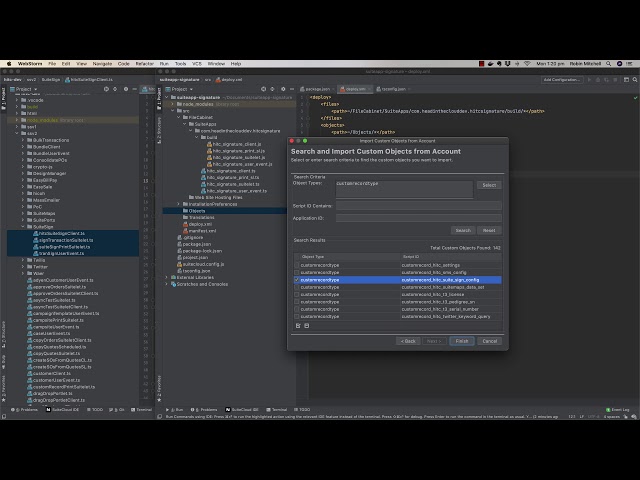Image resolution: width=640 pixels, height=480 pixels.
Task: Check the customrecord_hitc_sms_config row checkbox
Action: [297, 273]
